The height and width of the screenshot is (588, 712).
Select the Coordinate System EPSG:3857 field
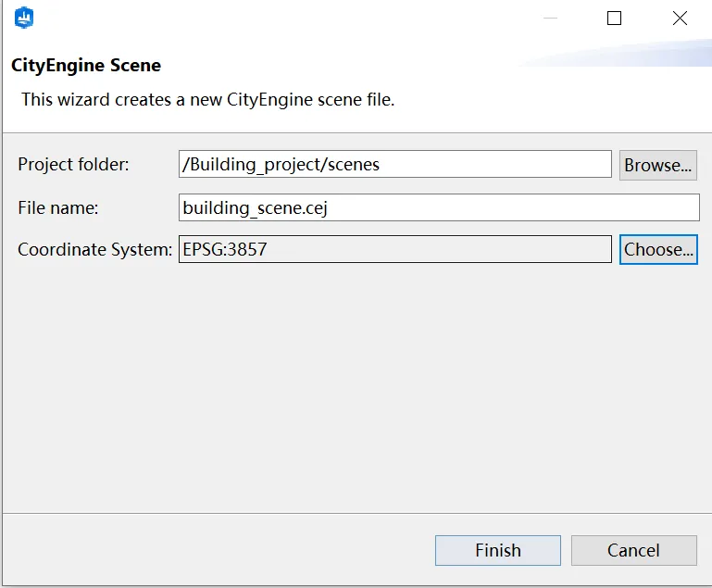click(x=394, y=249)
